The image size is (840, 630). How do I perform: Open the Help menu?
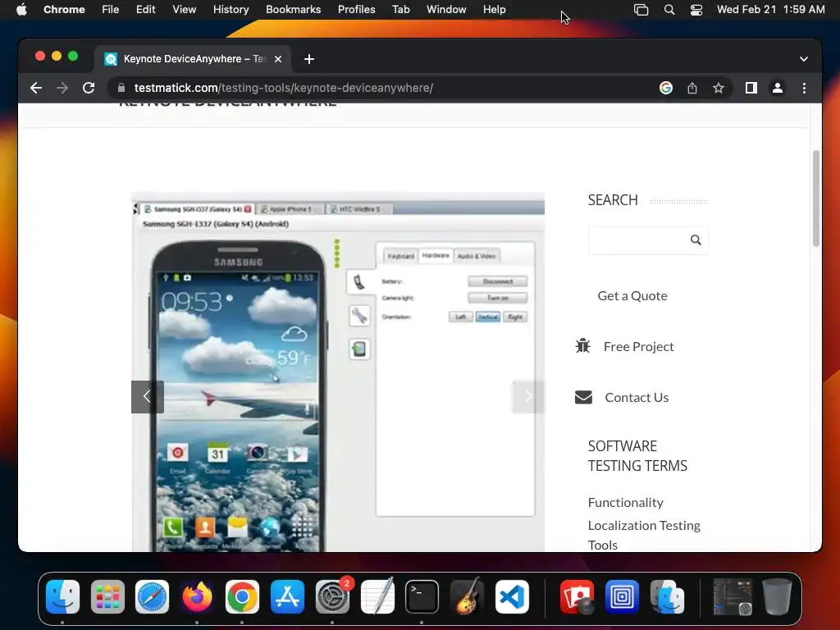(x=494, y=9)
